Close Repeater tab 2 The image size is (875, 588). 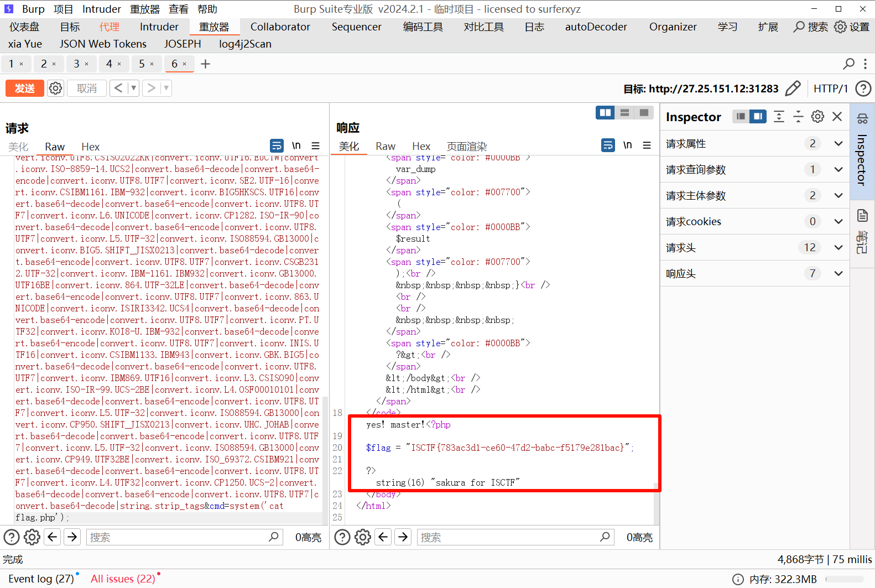coord(54,64)
